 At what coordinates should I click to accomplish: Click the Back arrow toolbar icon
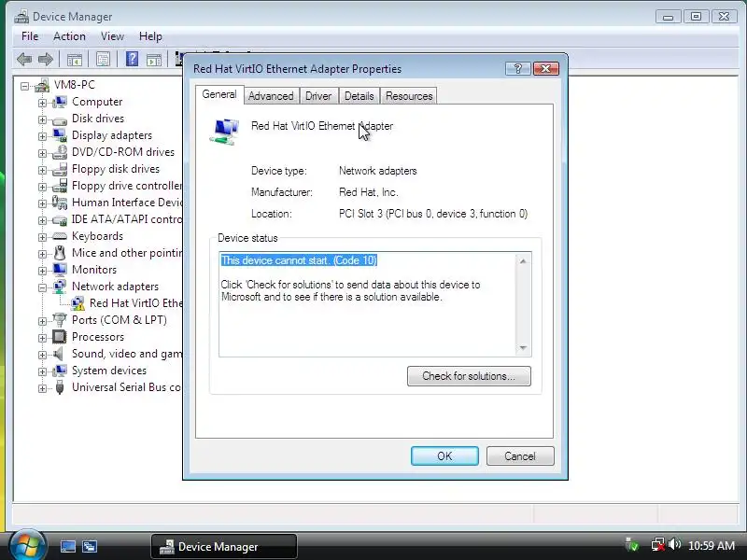click(x=24, y=60)
